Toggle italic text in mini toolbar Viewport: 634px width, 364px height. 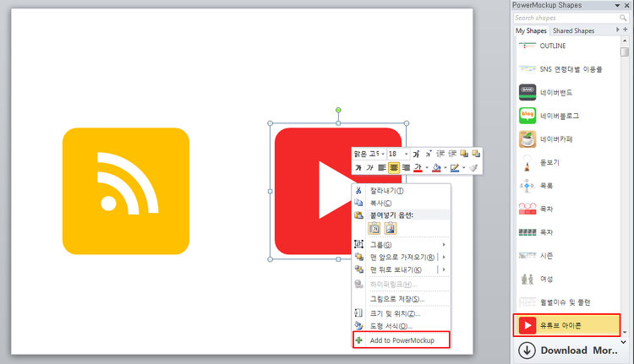pyautogui.click(x=370, y=168)
